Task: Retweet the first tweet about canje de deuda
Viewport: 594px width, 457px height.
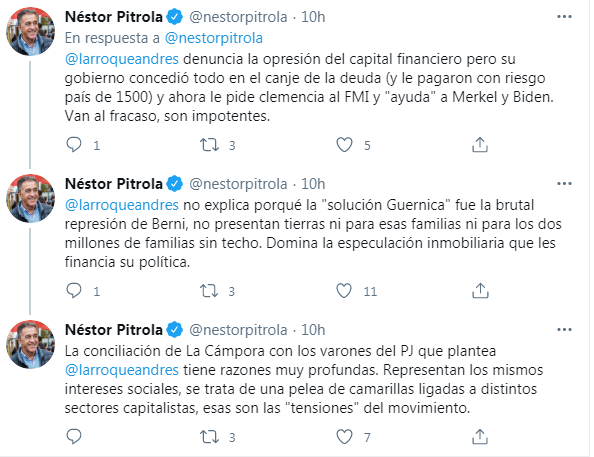Action: (x=209, y=145)
